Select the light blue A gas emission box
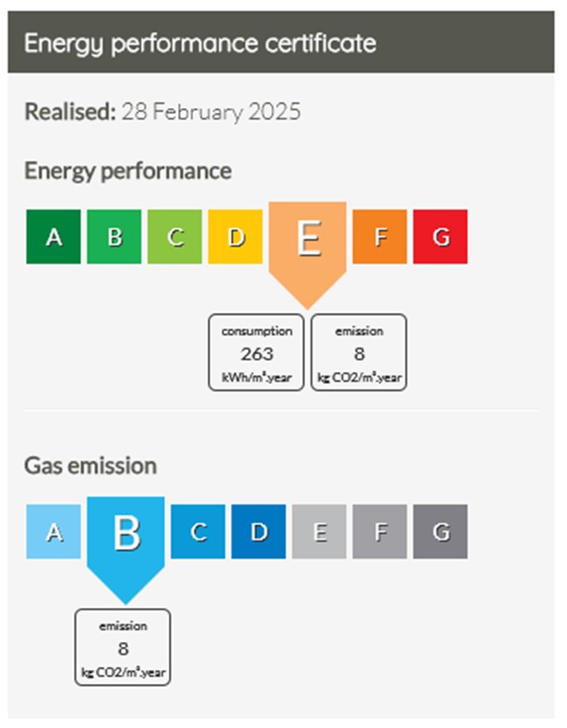 coord(53,531)
